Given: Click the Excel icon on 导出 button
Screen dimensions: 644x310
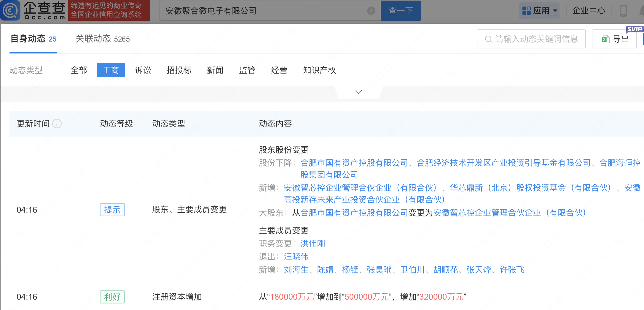Looking at the screenshot, I should pyautogui.click(x=605, y=39).
